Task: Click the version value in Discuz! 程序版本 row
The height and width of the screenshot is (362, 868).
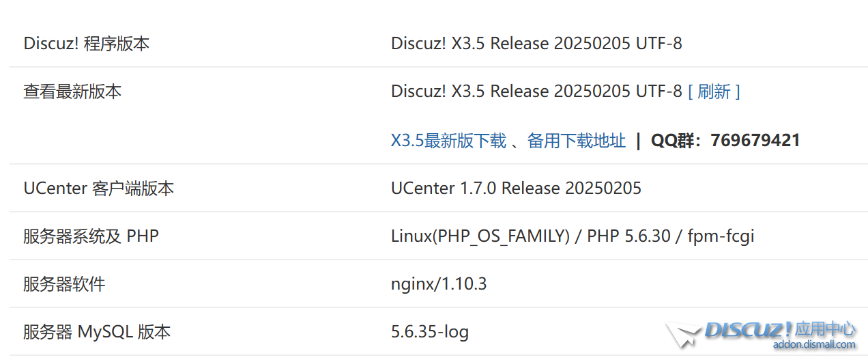Action: [x=536, y=44]
